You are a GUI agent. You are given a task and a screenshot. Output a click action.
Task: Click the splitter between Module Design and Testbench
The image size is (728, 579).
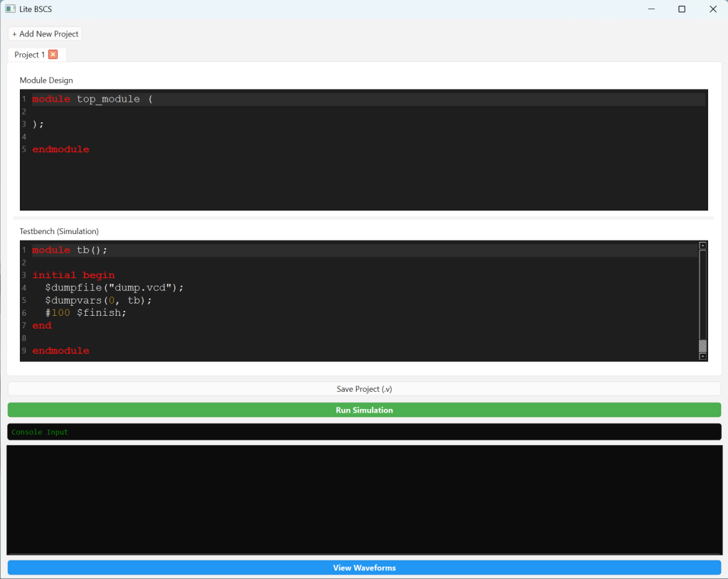[364, 218]
